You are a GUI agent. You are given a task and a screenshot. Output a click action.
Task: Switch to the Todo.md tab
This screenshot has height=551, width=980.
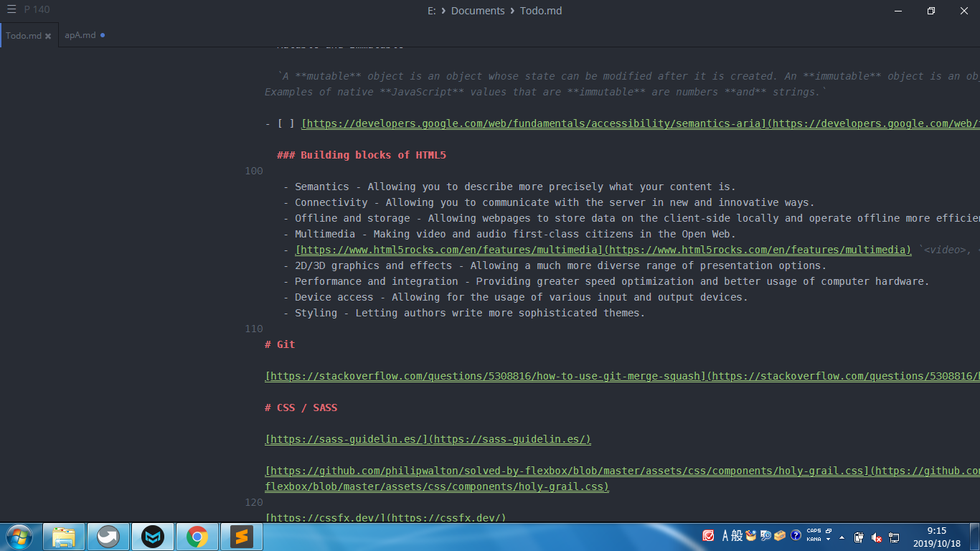[x=24, y=35]
